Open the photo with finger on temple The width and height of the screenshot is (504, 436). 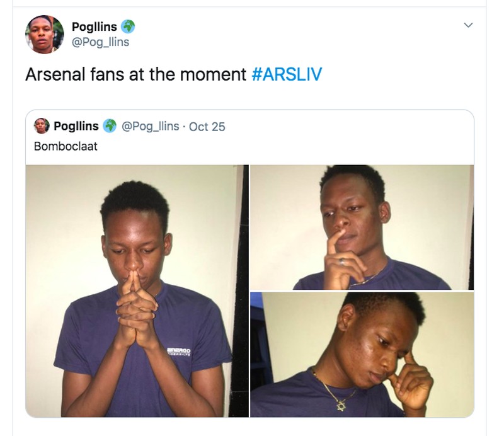click(x=361, y=354)
